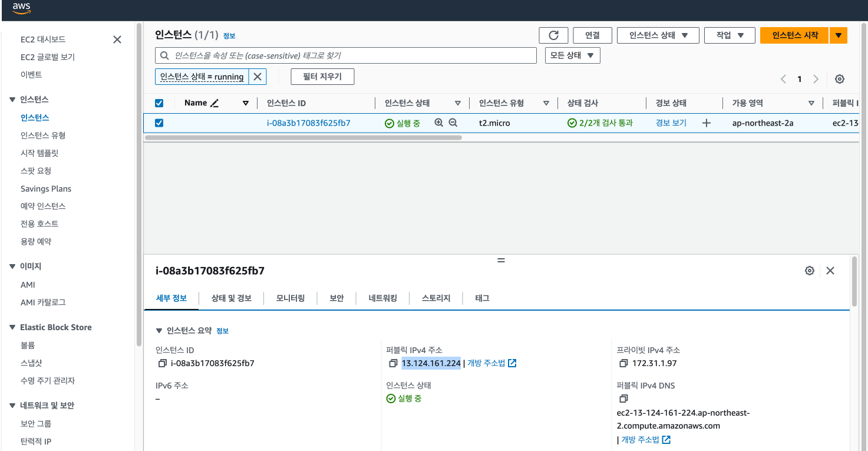Open detail panel settings gear icon
Screen dimensions: 868x451
click(810, 271)
